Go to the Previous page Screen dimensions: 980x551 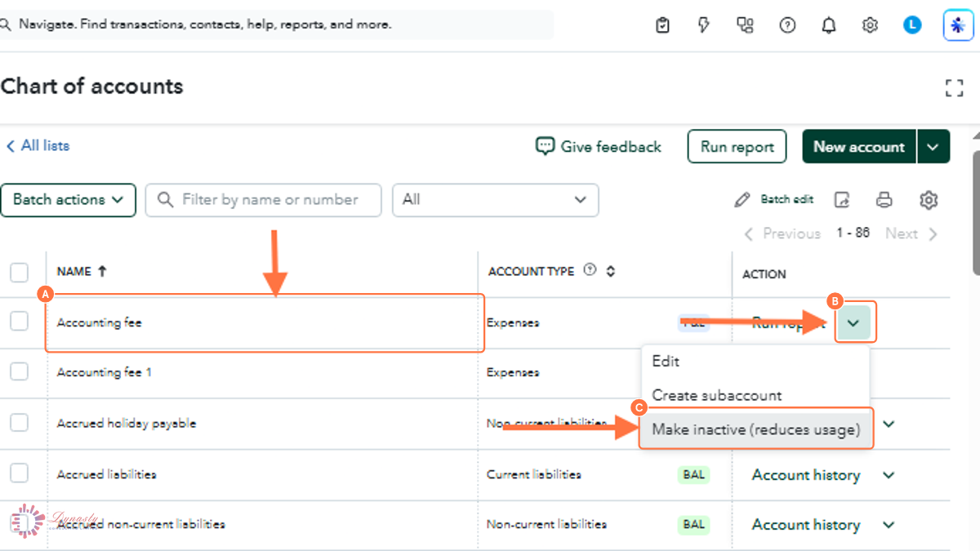click(782, 233)
